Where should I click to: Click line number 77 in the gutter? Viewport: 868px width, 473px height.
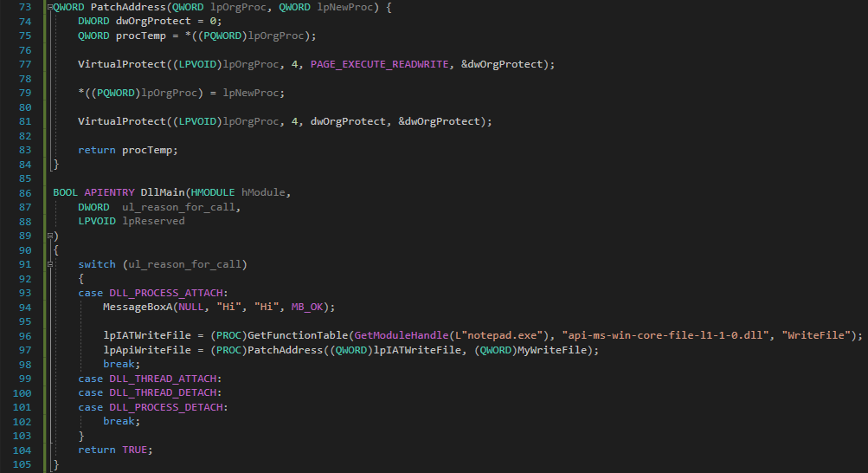25,64
